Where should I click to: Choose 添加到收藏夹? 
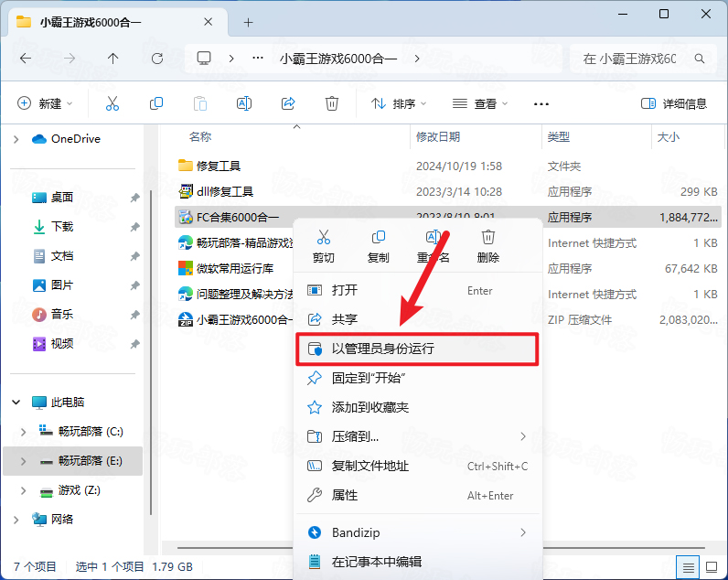417,407
